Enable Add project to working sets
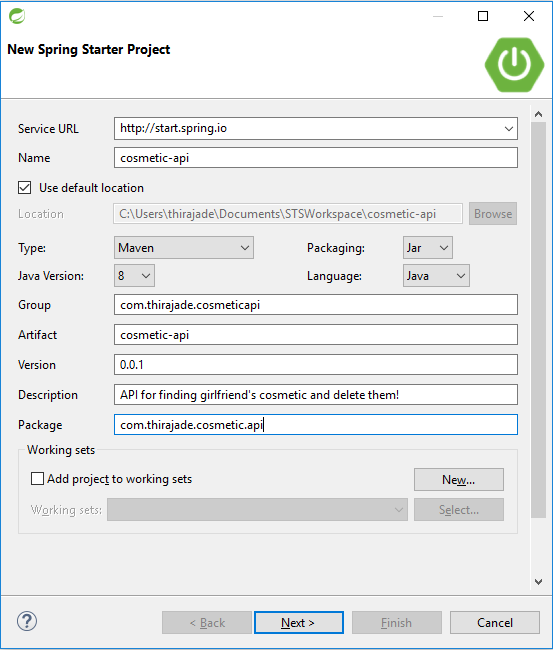Image resolution: width=553 pixels, height=650 pixels. click(37, 479)
